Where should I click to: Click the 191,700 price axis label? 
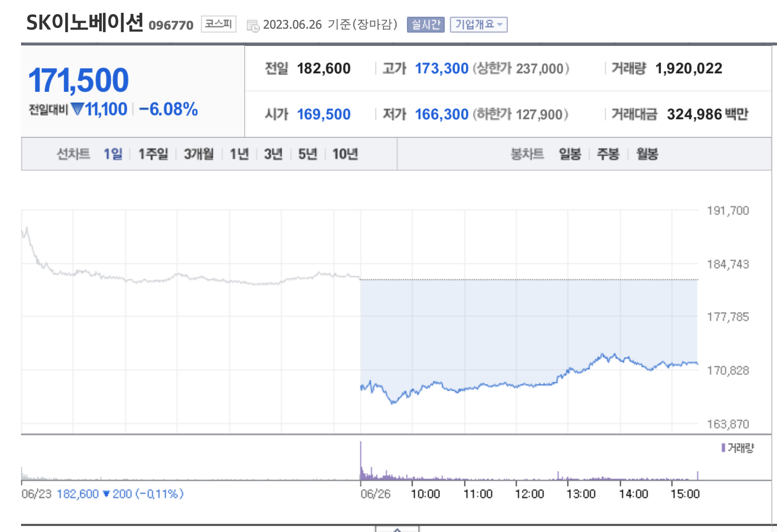pos(728,211)
